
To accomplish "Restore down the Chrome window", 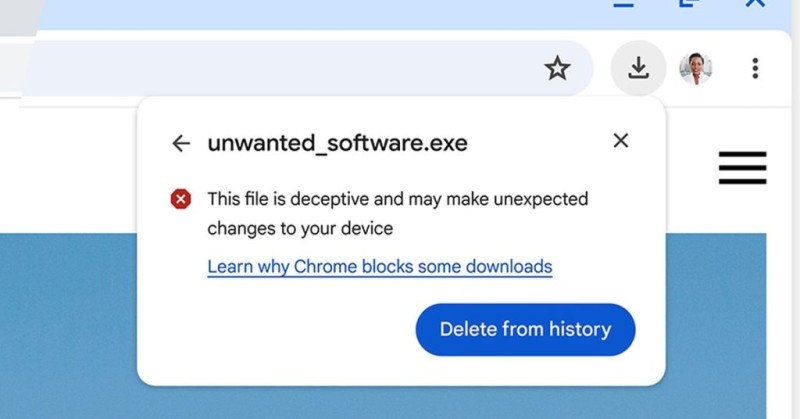I will point(689,4).
